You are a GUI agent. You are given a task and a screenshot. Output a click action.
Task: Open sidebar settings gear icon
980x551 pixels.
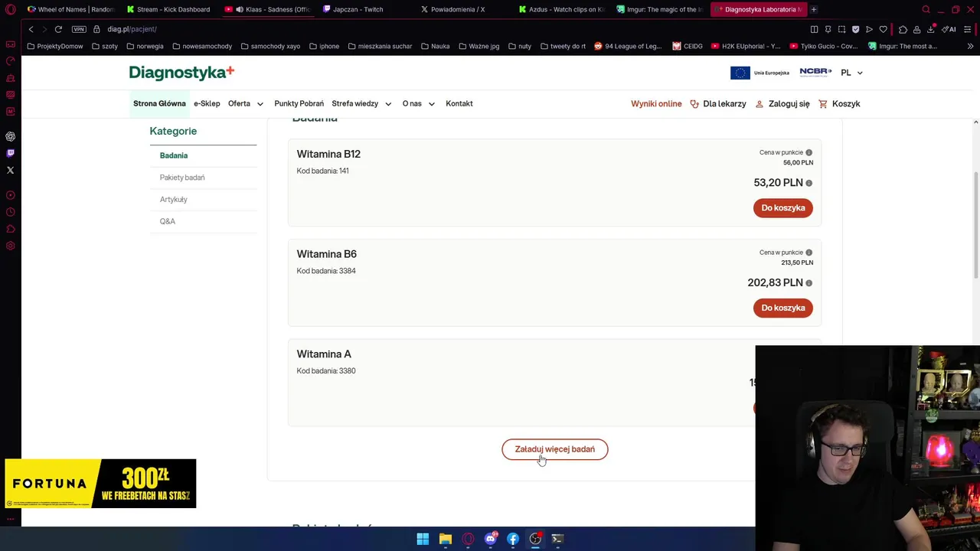(x=10, y=246)
